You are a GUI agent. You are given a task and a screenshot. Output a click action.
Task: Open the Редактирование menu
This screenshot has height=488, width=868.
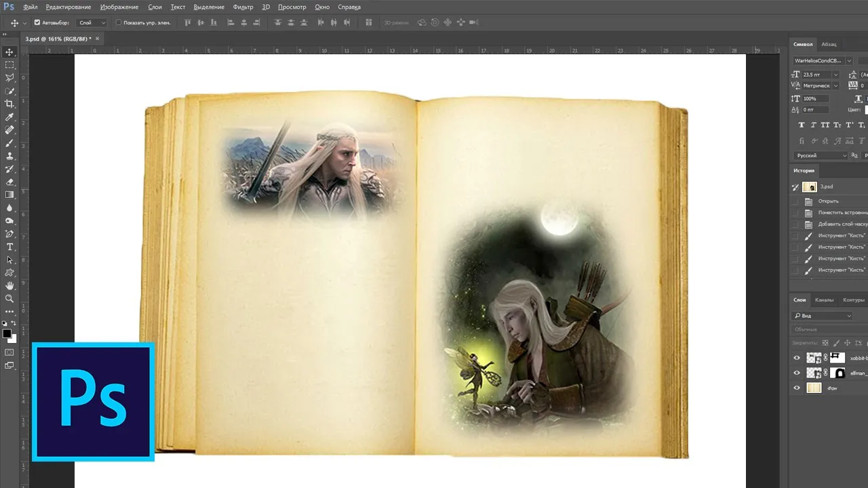pyautogui.click(x=68, y=7)
